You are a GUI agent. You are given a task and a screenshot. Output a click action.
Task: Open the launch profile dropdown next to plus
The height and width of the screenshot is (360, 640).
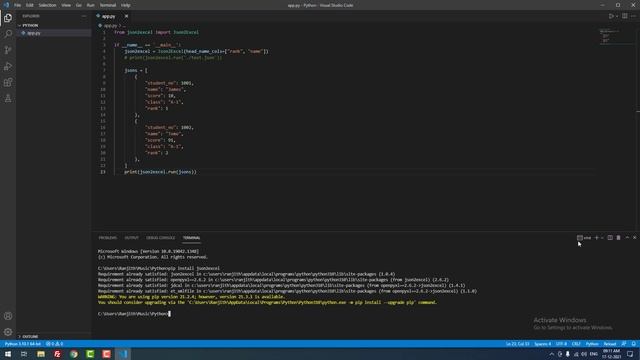(602, 238)
